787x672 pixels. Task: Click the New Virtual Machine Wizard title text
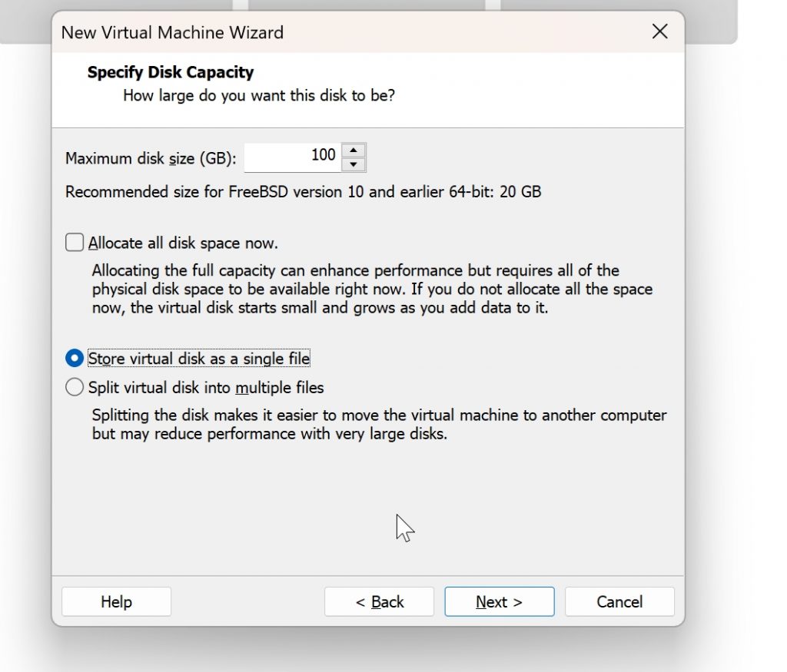172,32
